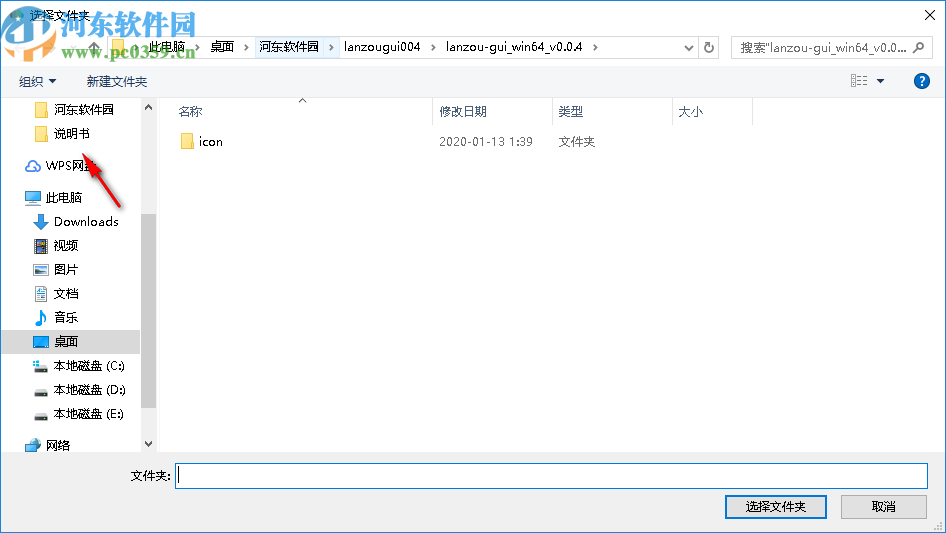Click the 本地磁盘 (C:) drive icon

(x=40, y=366)
